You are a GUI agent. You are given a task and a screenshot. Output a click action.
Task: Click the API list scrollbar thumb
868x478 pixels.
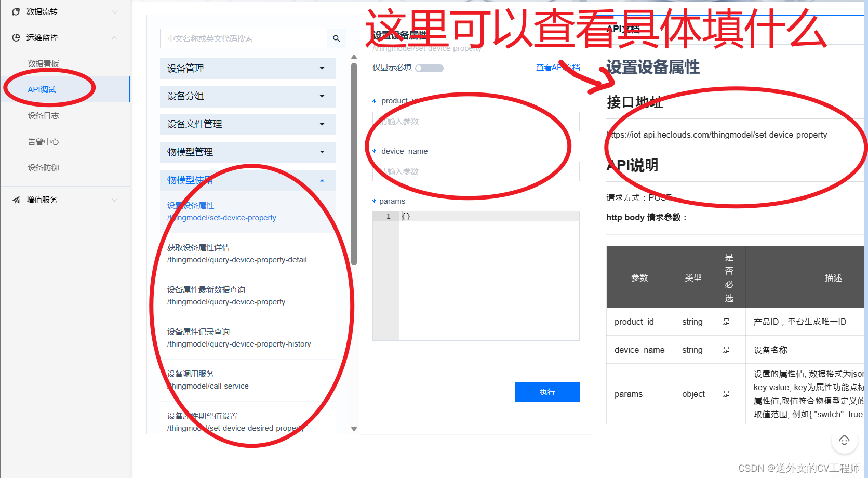pos(354,164)
